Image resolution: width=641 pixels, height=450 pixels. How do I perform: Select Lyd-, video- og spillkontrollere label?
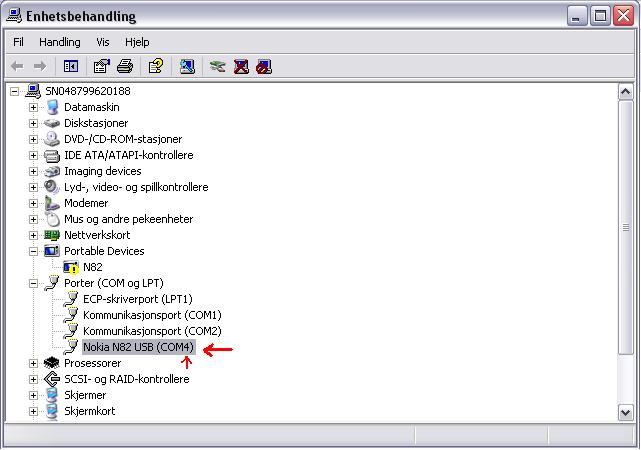(136, 187)
